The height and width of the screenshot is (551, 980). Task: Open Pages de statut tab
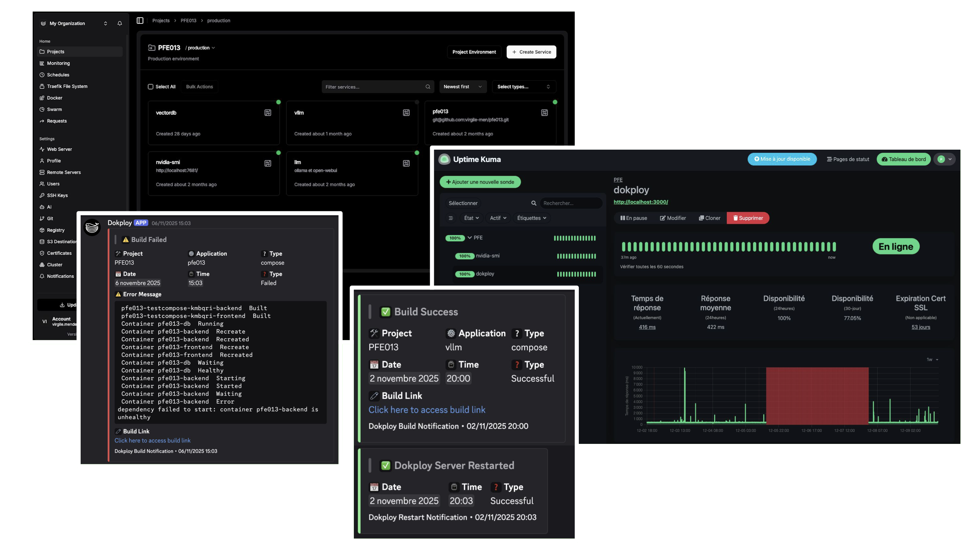coord(848,159)
